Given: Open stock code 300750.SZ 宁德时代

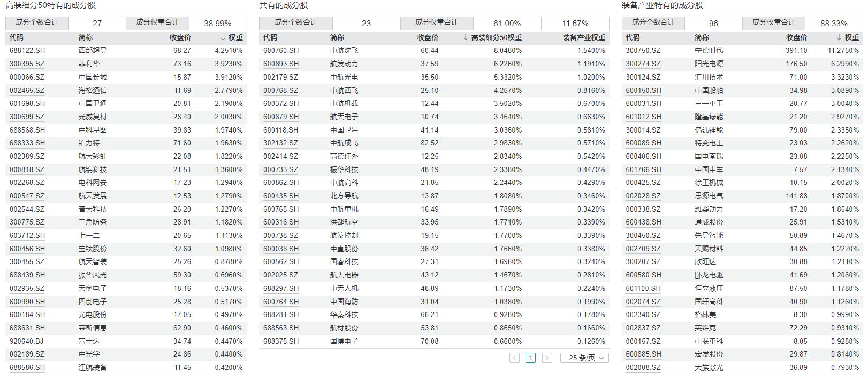Looking at the screenshot, I should tap(643, 51).
